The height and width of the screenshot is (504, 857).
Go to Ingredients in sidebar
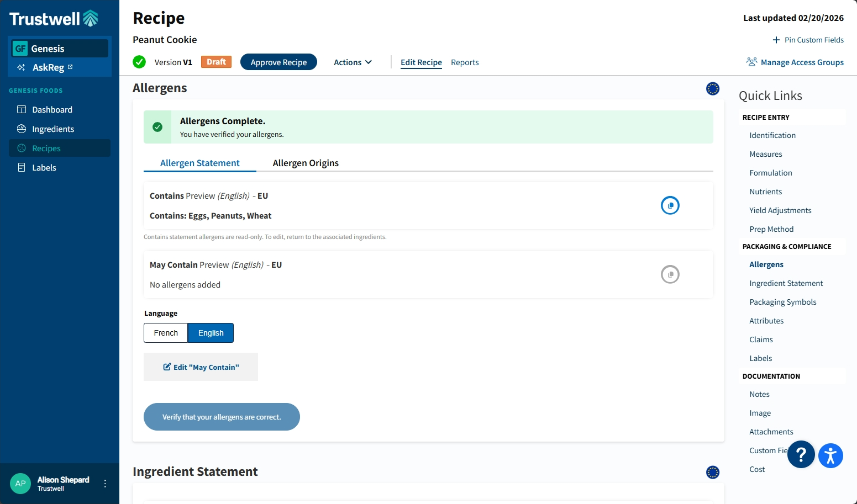pos(53,129)
